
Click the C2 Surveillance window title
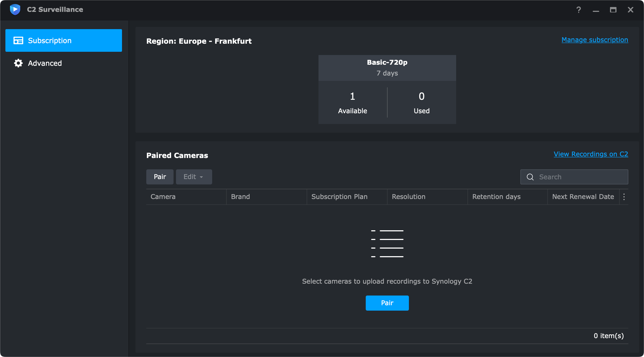pos(55,10)
